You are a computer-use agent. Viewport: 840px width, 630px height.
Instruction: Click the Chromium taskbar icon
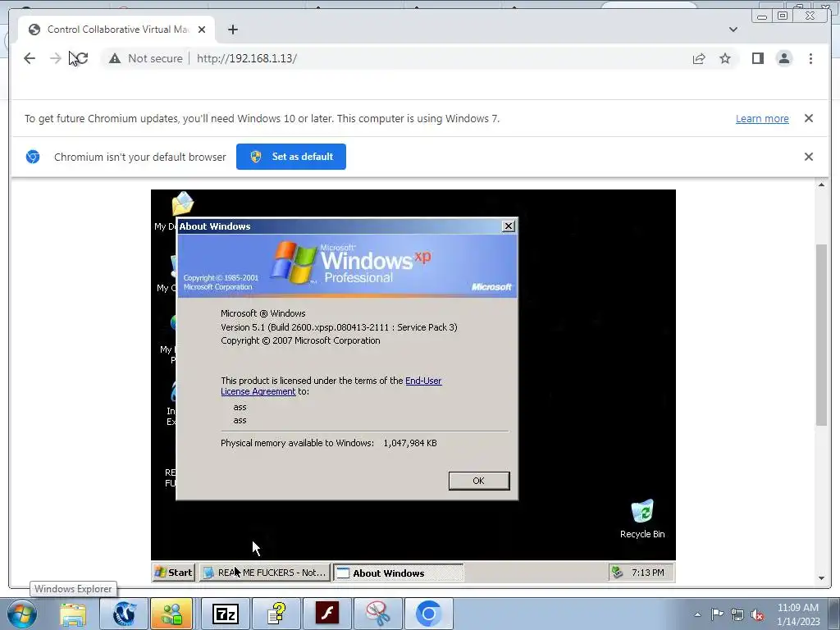[x=428, y=614]
